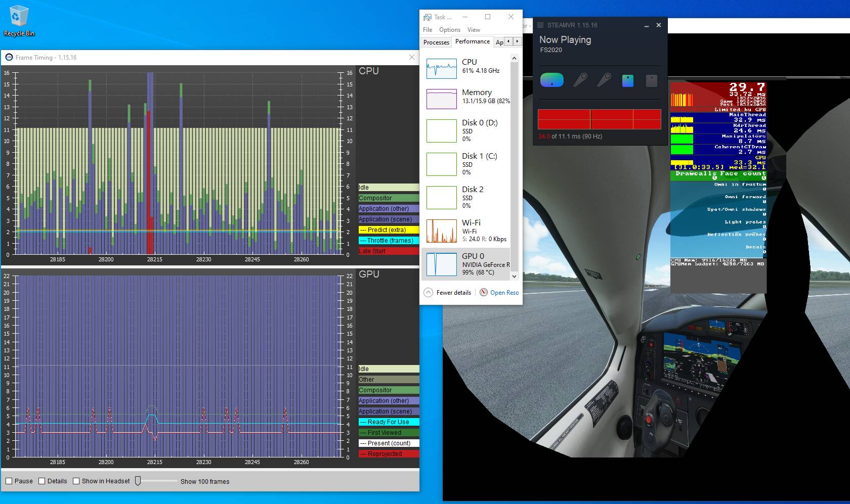Close the Frame Timing window
This screenshot has height=504, width=850.
click(411, 57)
